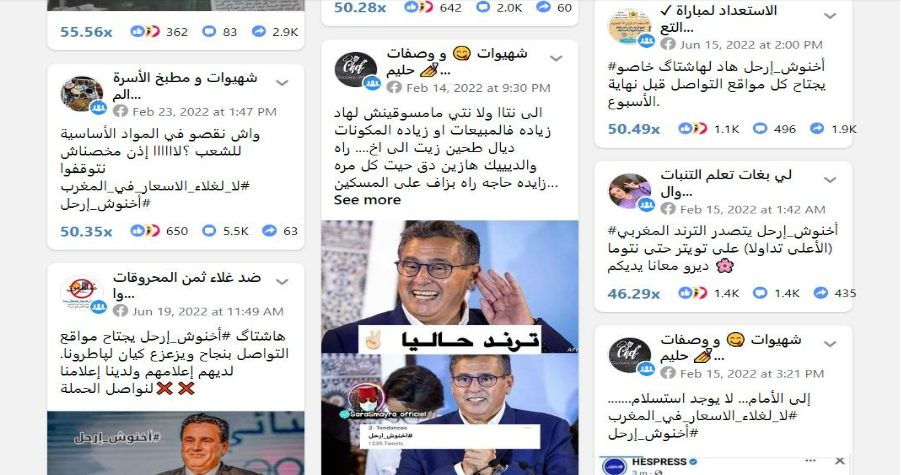Screen dimensions: 901x475
Task: Click reactions icon showing 642 reactions
Action: click(x=418, y=7)
